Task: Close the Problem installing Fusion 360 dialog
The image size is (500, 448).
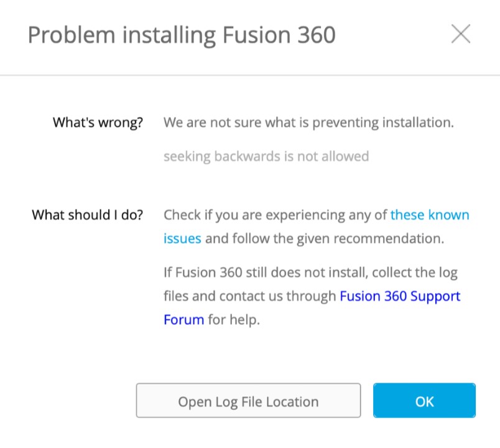Action: (x=460, y=34)
